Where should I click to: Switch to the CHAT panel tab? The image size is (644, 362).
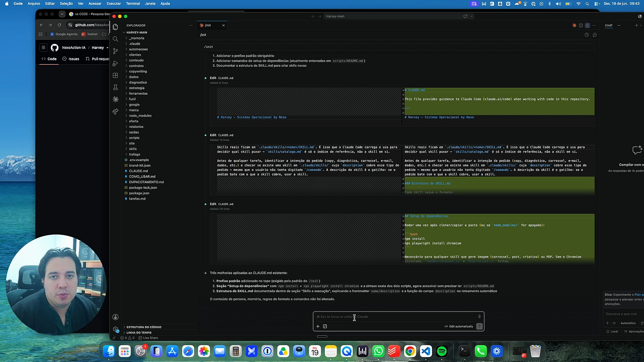(608, 25)
